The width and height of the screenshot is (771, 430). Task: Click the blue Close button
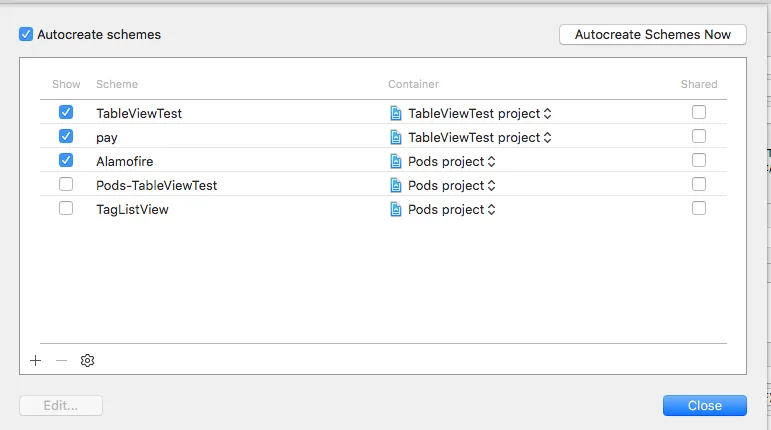[704, 405]
